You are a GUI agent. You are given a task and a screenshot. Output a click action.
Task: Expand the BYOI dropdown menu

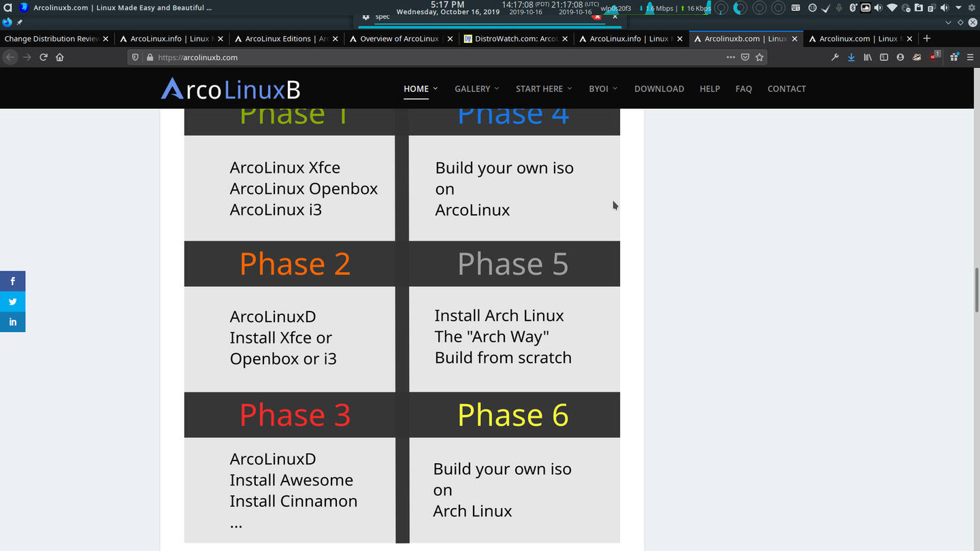[x=603, y=88]
